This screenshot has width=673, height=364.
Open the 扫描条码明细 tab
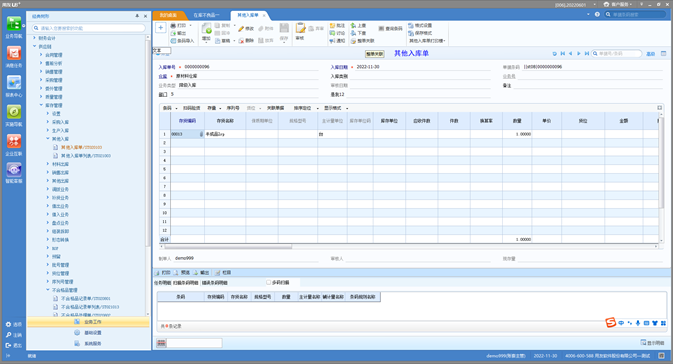click(x=186, y=283)
